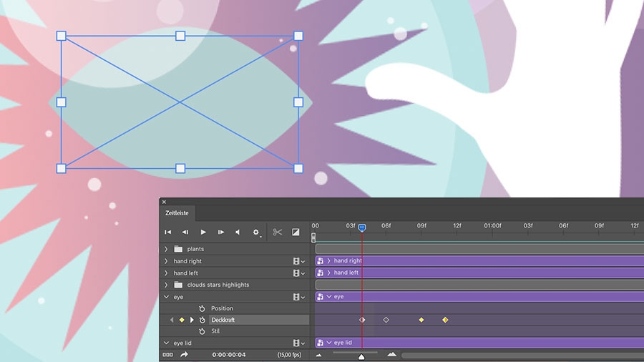
Task: Click the 15,00 fps frame rate
Action: point(289,355)
